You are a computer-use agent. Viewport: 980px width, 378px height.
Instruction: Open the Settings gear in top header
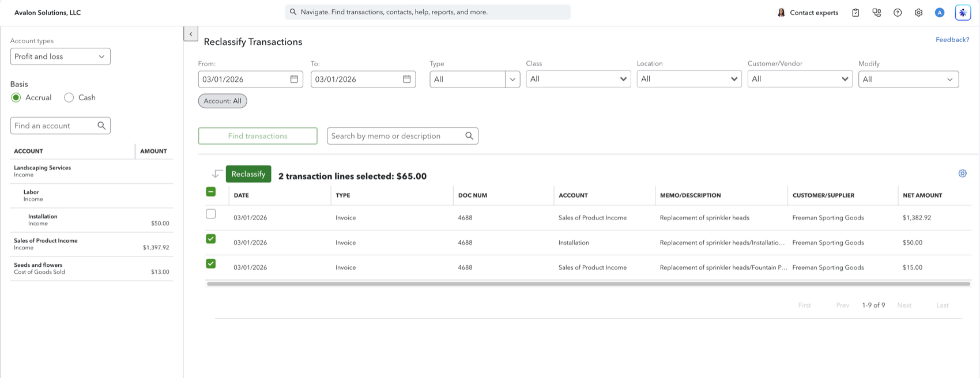point(918,13)
